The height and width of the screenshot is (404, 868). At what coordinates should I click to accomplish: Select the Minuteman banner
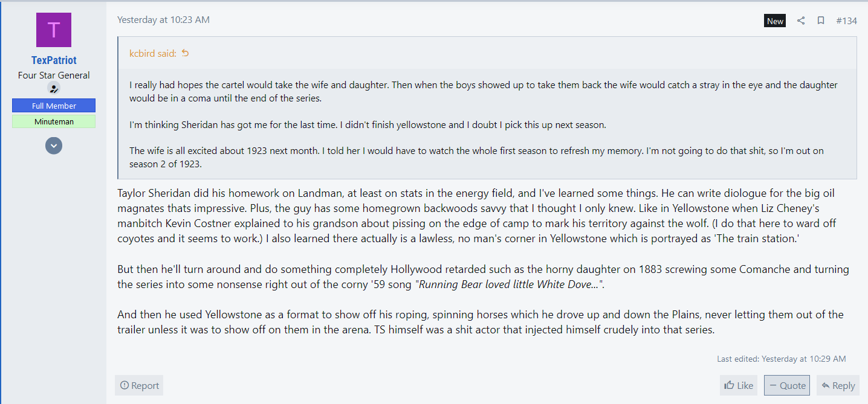click(x=54, y=121)
